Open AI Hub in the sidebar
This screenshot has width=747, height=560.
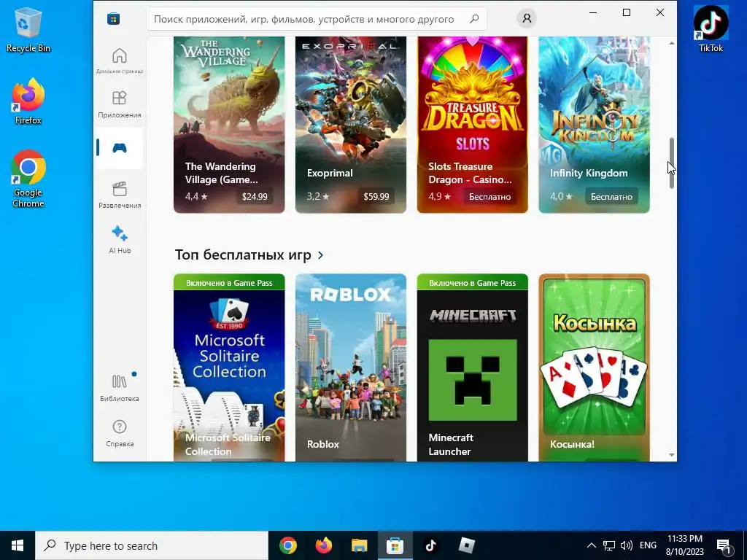tap(120, 239)
